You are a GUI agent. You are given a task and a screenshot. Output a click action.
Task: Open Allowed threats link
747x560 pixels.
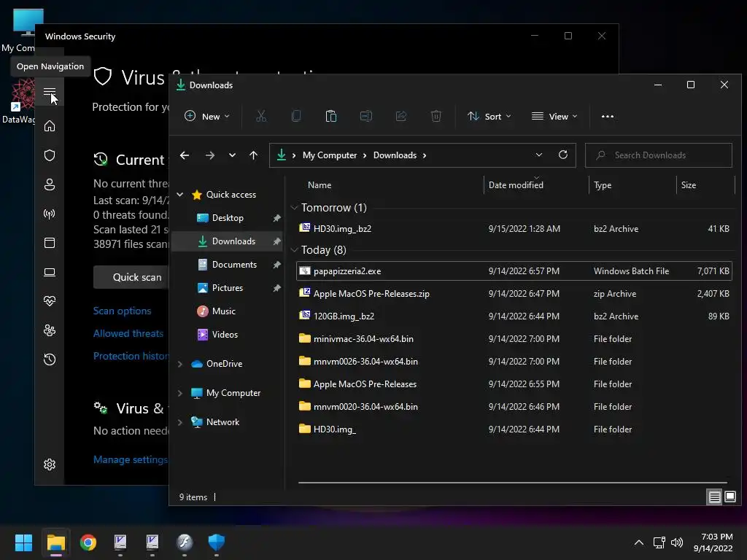(128, 333)
